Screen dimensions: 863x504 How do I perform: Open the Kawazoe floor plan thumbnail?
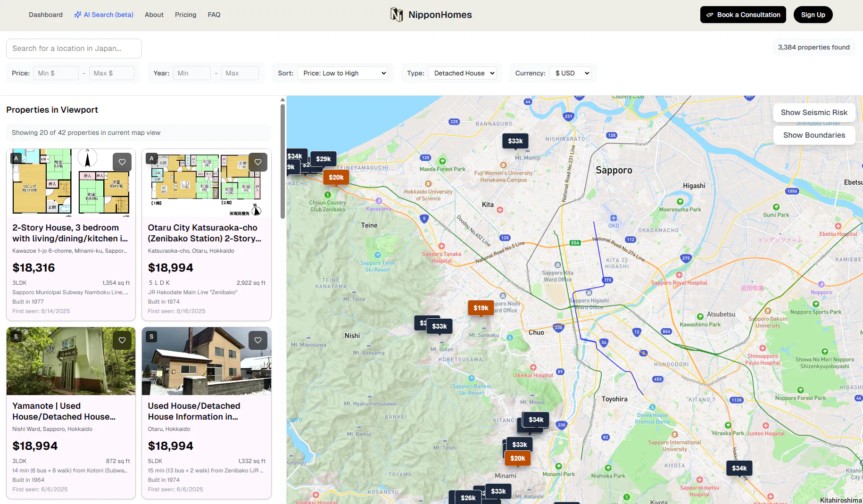point(71,183)
